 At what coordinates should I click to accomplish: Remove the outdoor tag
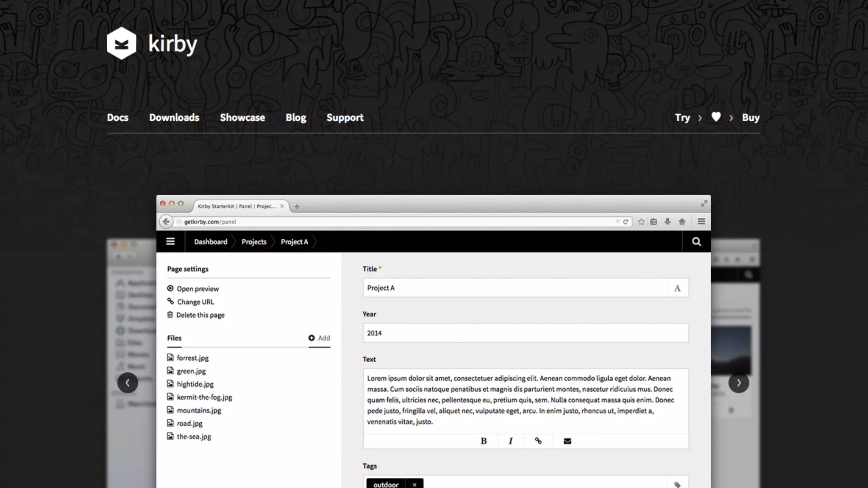(415, 485)
